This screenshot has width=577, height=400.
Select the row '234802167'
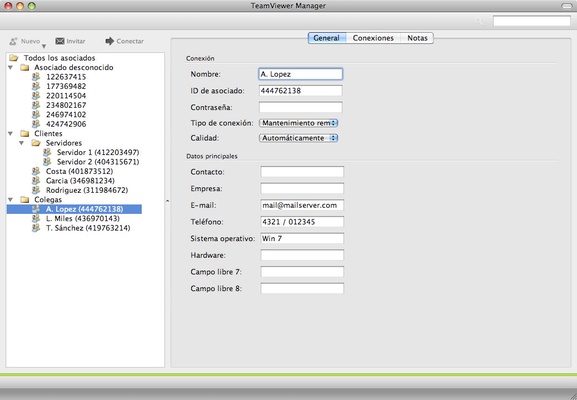click(x=66, y=105)
